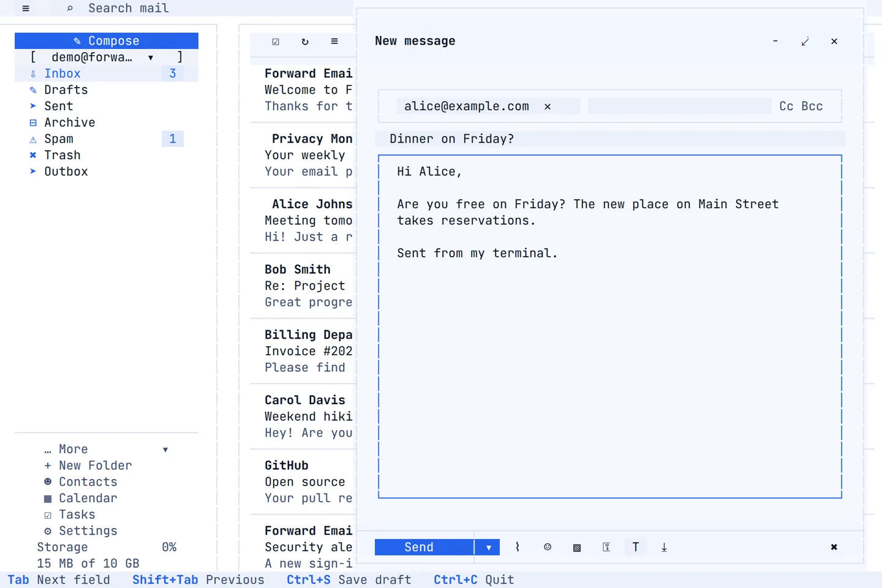Click the Cc link
The width and height of the screenshot is (882, 588).
(786, 106)
